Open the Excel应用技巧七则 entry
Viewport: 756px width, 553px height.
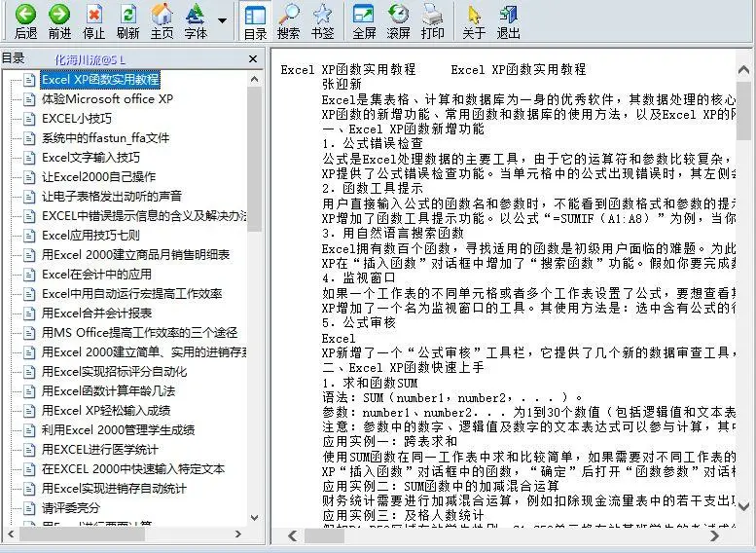coord(90,235)
